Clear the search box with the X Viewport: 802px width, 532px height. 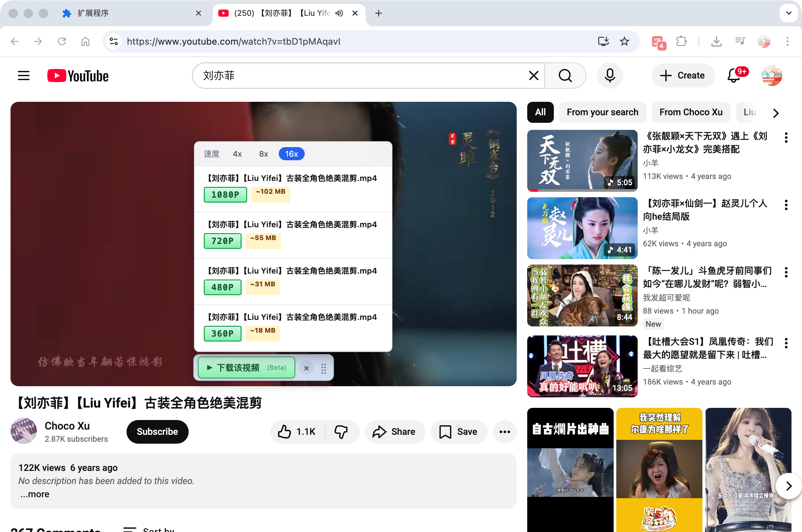coord(533,75)
